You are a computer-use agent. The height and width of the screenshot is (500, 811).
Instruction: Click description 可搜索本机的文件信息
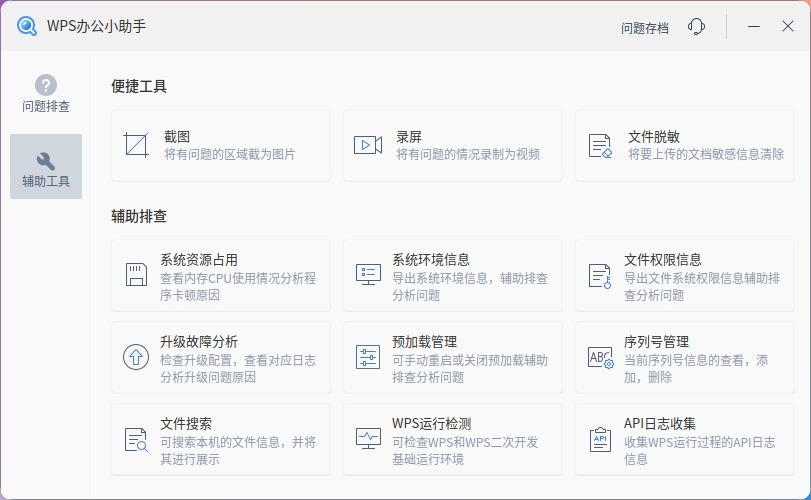(220, 442)
